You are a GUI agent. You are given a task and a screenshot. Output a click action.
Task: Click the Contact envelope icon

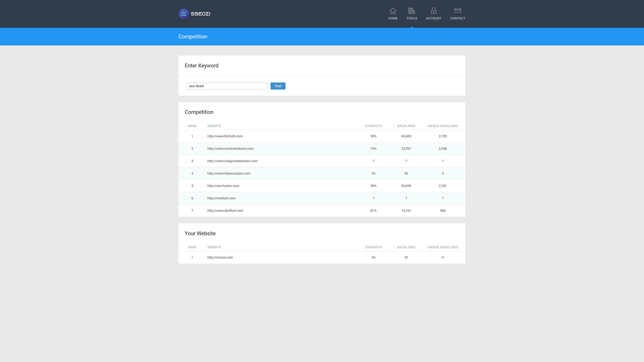pyautogui.click(x=458, y=11)
